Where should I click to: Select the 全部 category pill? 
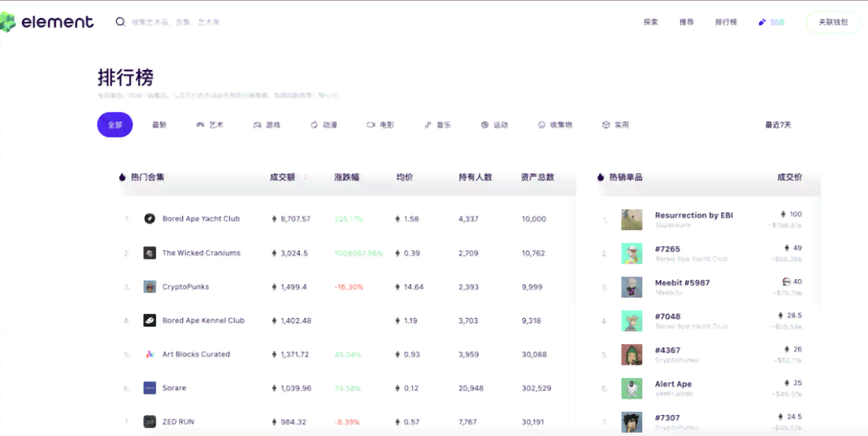[115, 125]
